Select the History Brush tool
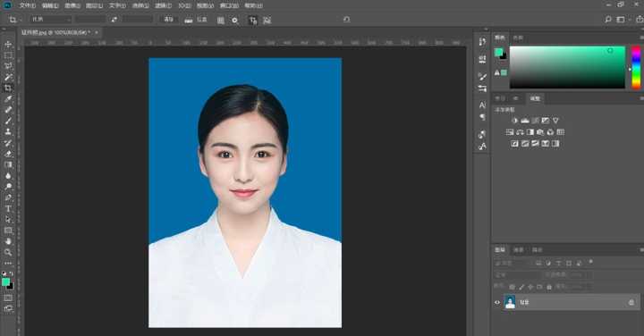 click(8, 143)
